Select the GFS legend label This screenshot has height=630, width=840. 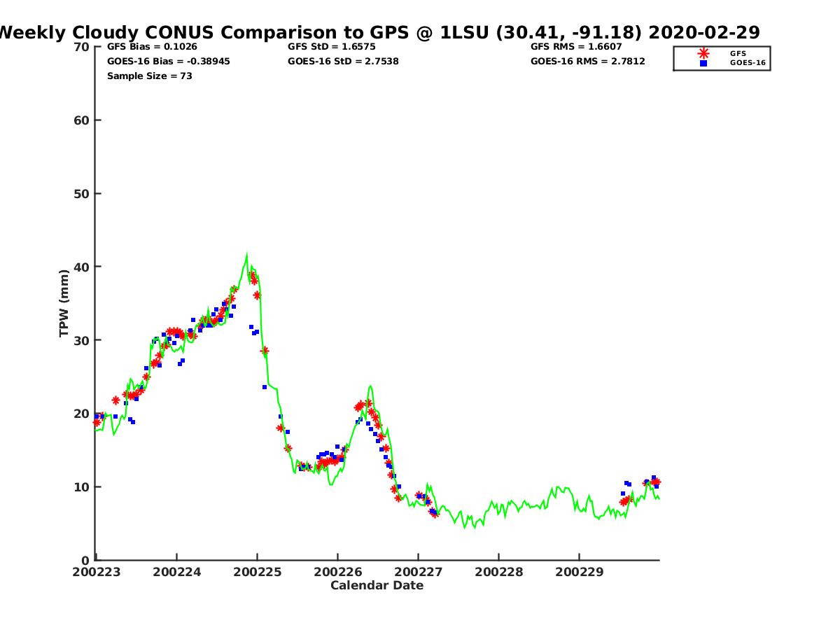(738, 53)
